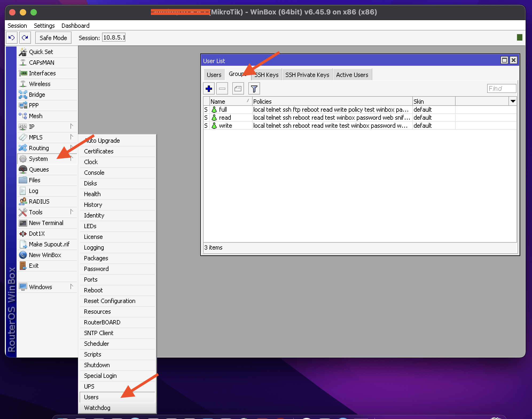The width and height of the screenshot is (532, 419).
Task: Open the Log viewer
Action: click(x=47, y=191)
